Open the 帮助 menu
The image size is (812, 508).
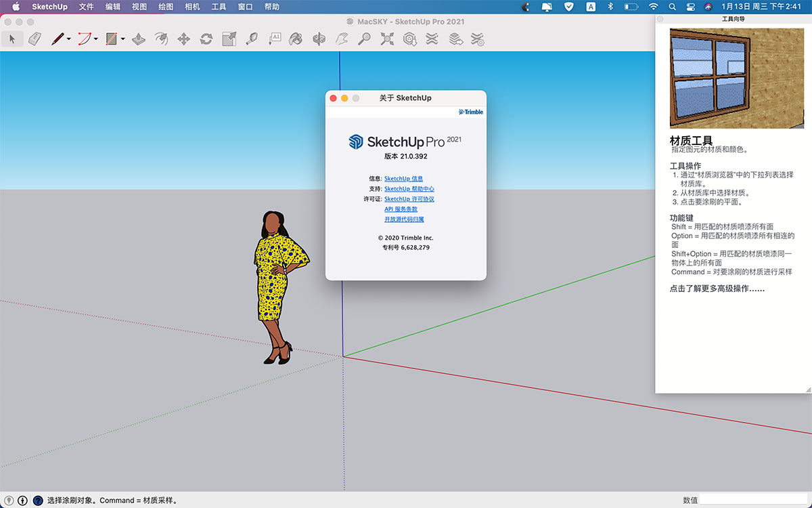(x=272, y=7)
